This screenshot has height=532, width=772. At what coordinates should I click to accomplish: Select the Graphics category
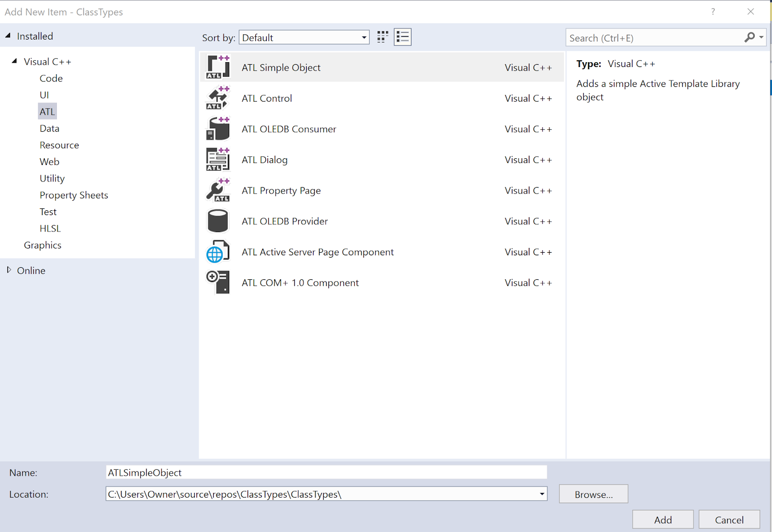click(x=42, y=245)
